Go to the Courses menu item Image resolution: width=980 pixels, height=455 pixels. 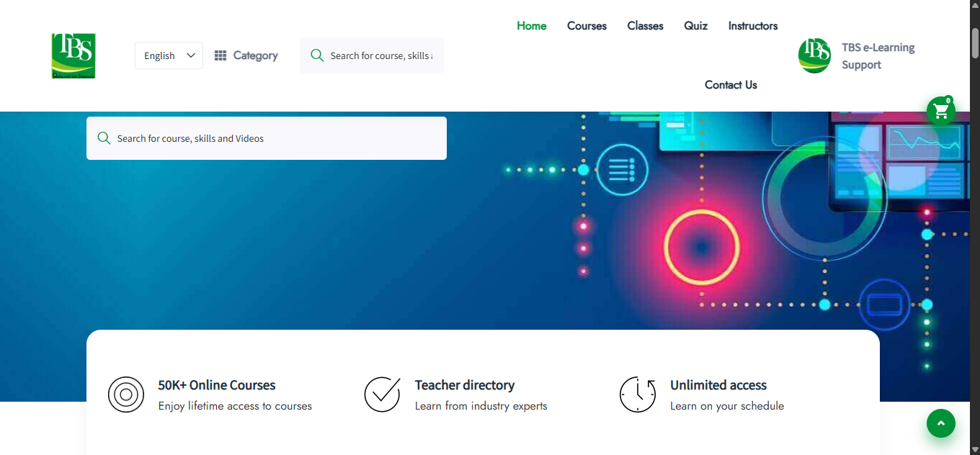pyautogui.click(x=586, y=26)
